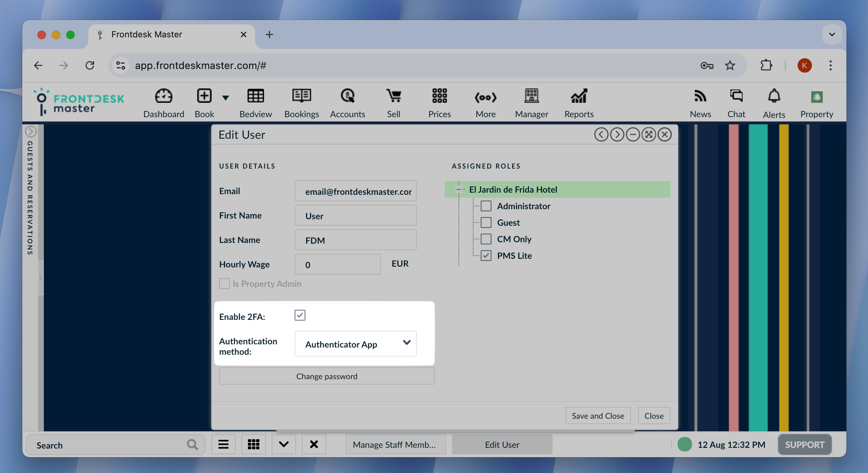Click the list view icon in bottom bar
The image size is (868, 473).
pyautogui.click(x=223, y=445)
